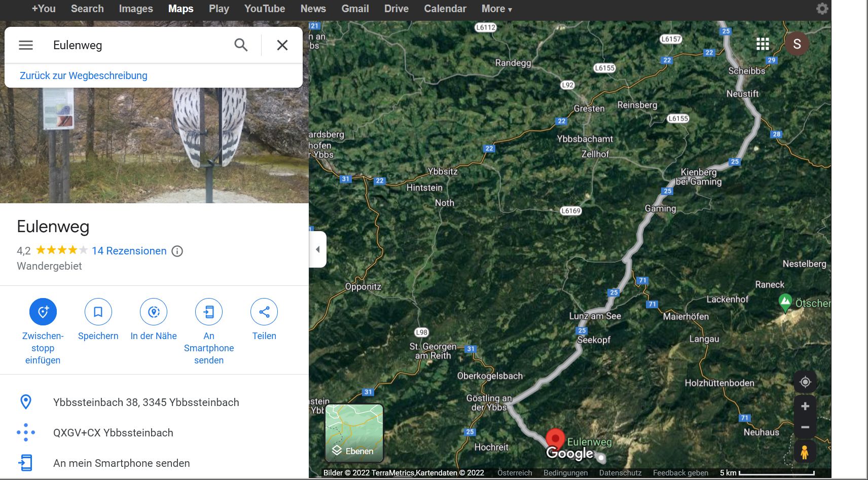Click the Neuhaus label on the map
868x480 pixels.
tap(762, 432)
